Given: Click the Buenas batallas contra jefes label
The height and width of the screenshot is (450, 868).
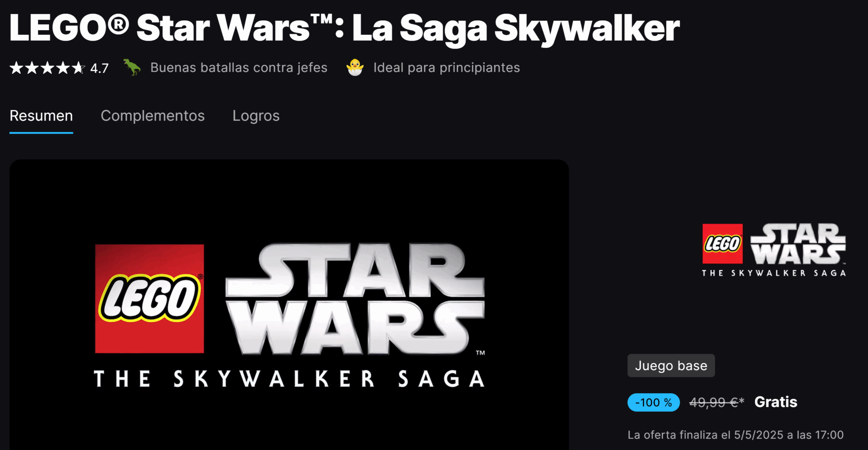Looking at the screenshot, I should (239, 67).
